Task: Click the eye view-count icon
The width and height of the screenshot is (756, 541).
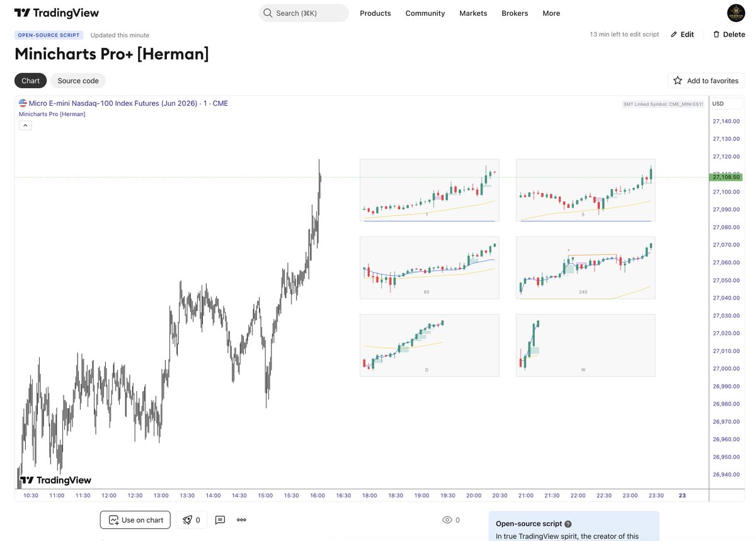Action: click(447, 519)
